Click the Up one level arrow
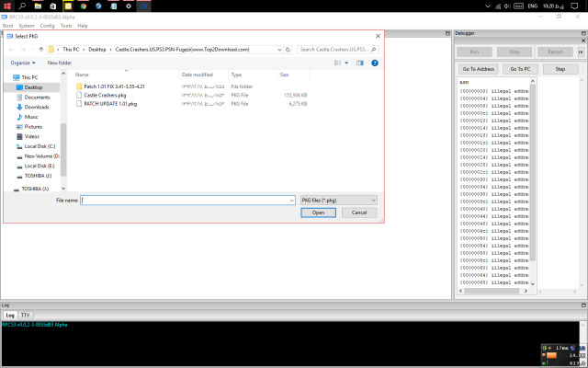 pyautogui.click(x=41, y=49)
